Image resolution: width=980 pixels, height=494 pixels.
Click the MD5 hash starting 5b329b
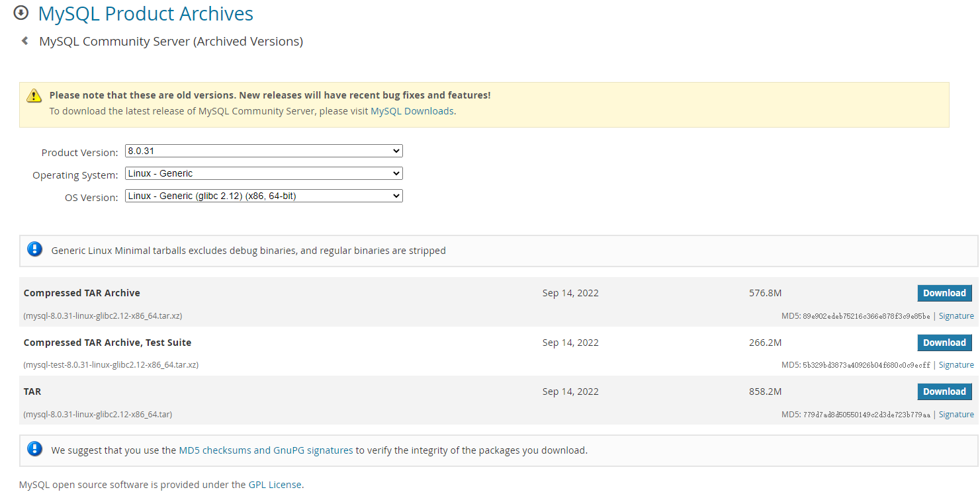pyautogui.click(x=866, y=365)
